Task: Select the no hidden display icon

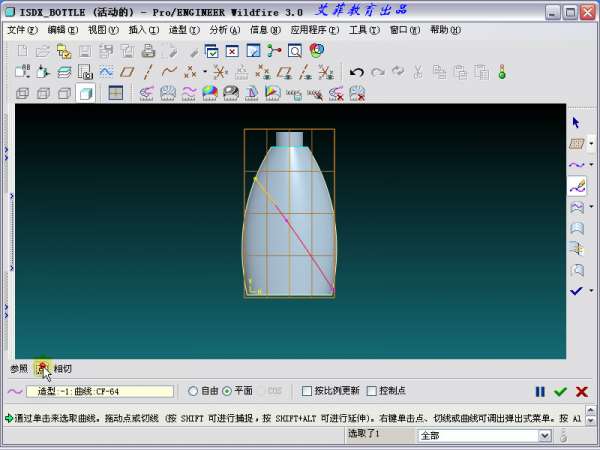Action: (64, 93)
